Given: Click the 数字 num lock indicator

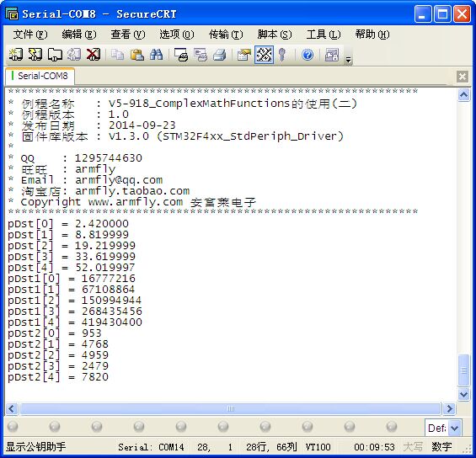Looking at the screenshot, I should 441,447.
